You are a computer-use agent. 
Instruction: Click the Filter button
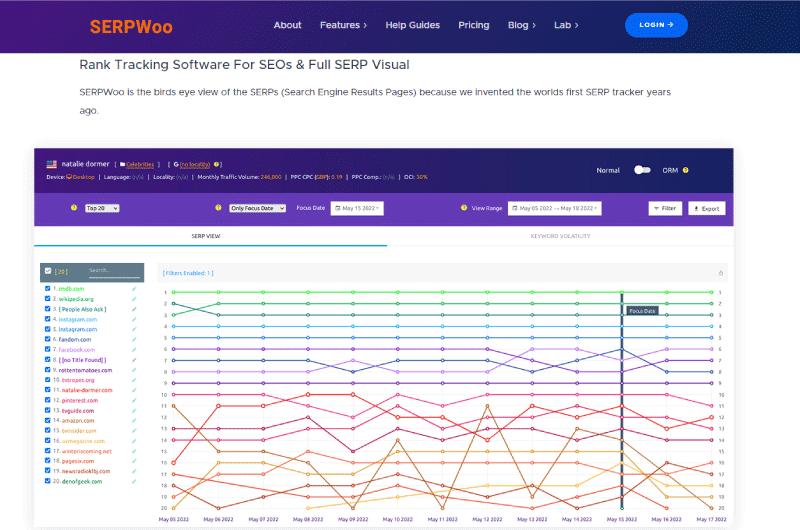pos(665,208)
